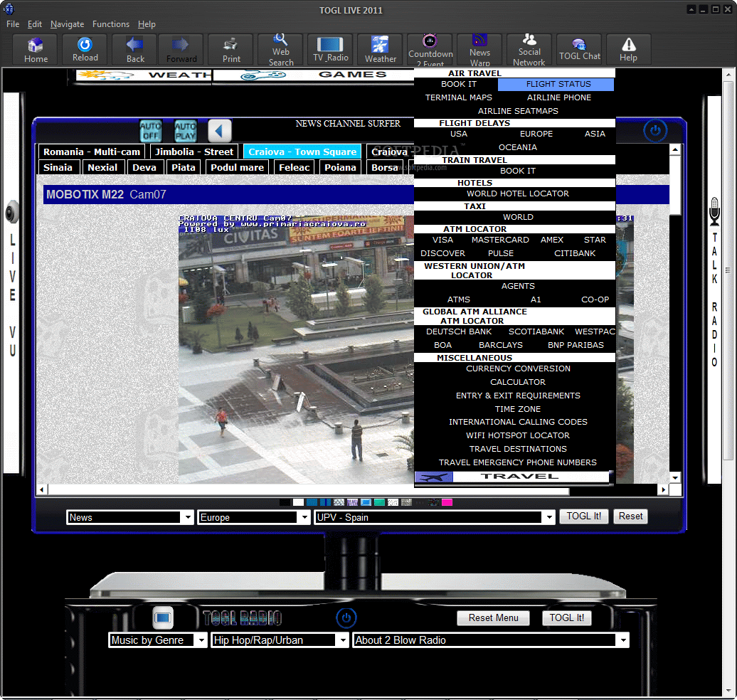The width and height of the screenshot is (737, 700).
Task: Open the Europe region dropdown
Action: click(x=254, y=517)
